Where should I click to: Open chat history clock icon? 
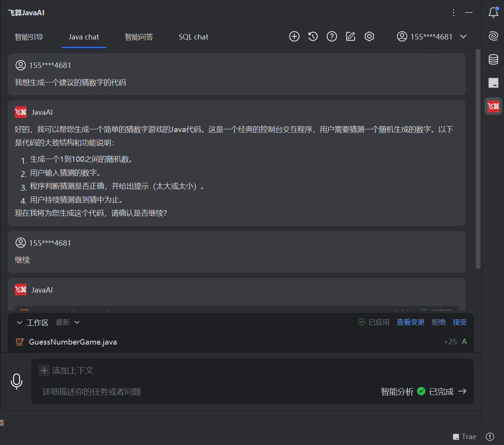tap(313, 37)
